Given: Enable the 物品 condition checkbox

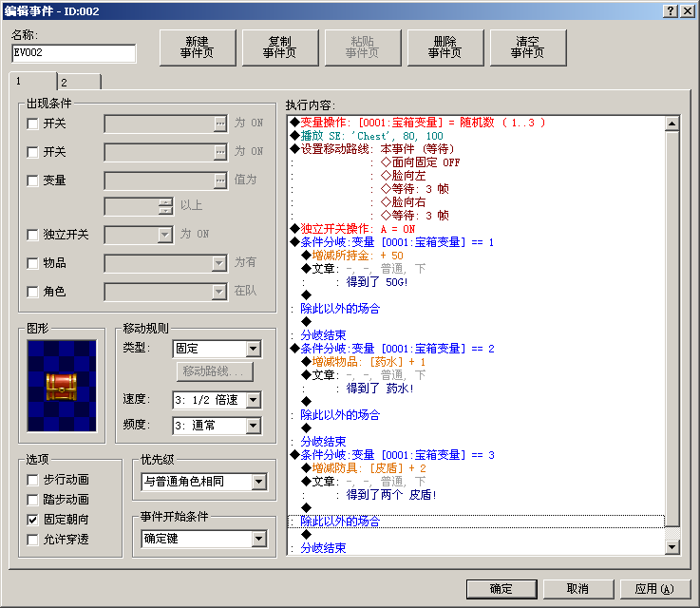Looking at the screenshot, I should 32,263.
